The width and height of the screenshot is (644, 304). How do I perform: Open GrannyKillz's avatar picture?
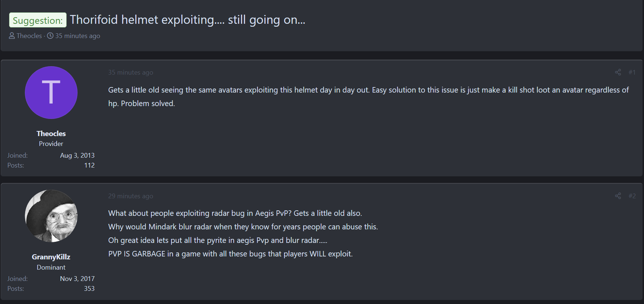(51, 216)
